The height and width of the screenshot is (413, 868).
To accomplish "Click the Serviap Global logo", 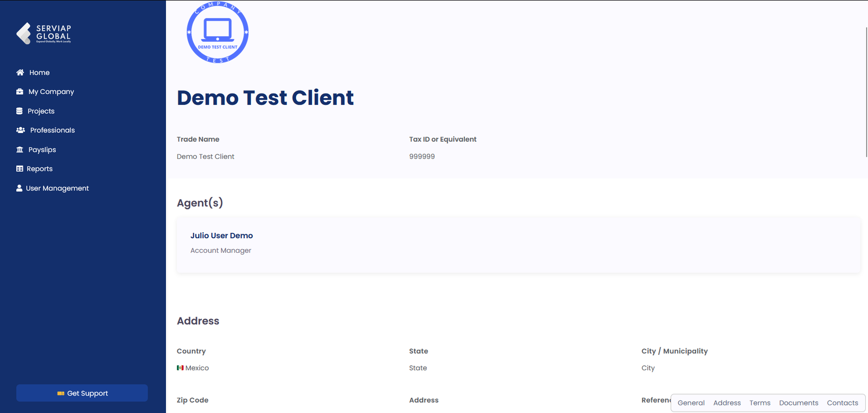I will pyautogui.click(x=44, y=33).
